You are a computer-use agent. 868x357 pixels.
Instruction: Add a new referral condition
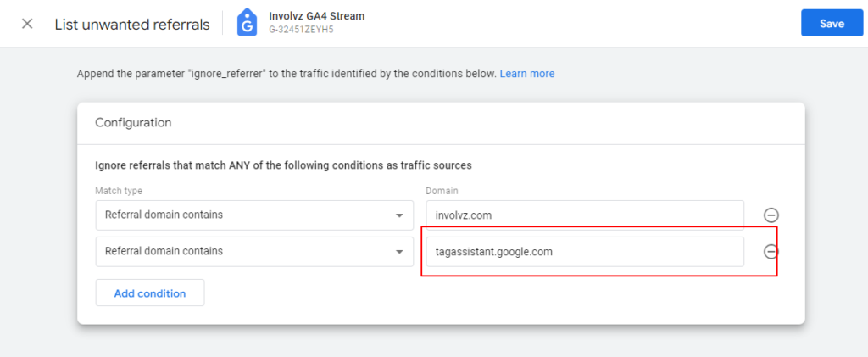150,293
